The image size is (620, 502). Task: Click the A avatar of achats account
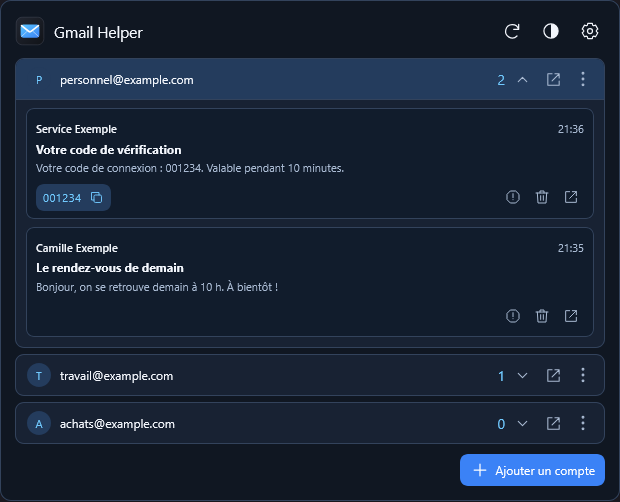[39, 424]
